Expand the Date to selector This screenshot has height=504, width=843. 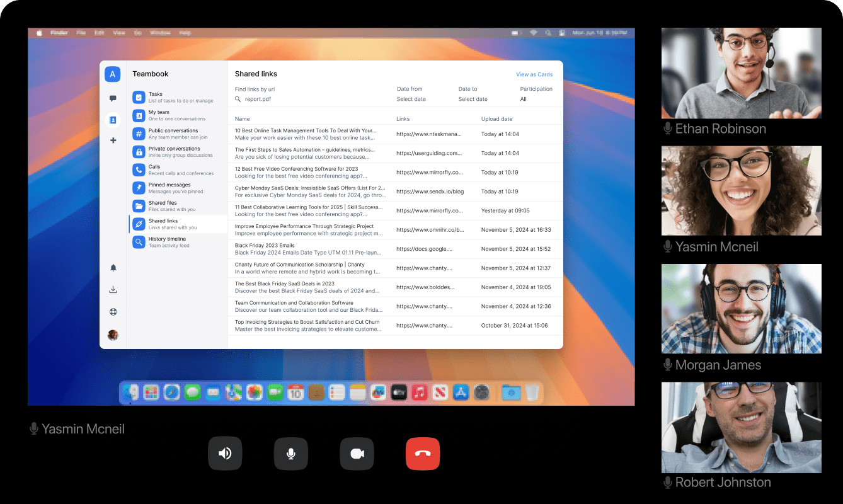tap(473, 99)
